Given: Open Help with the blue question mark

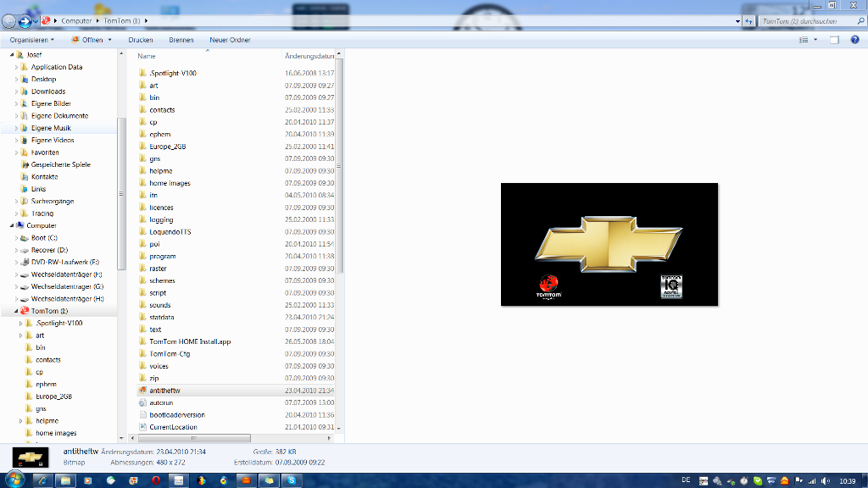Looking at the screenshot, I should 854,40.
